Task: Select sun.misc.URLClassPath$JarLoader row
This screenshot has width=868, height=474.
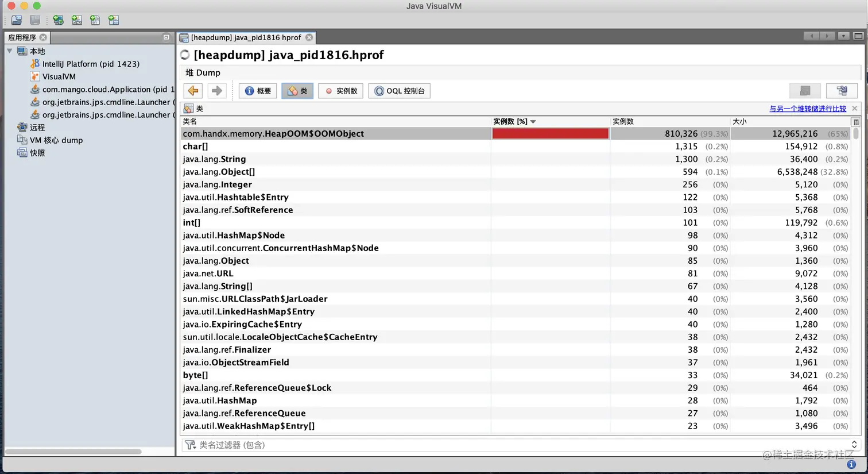Action: [516, 299]
